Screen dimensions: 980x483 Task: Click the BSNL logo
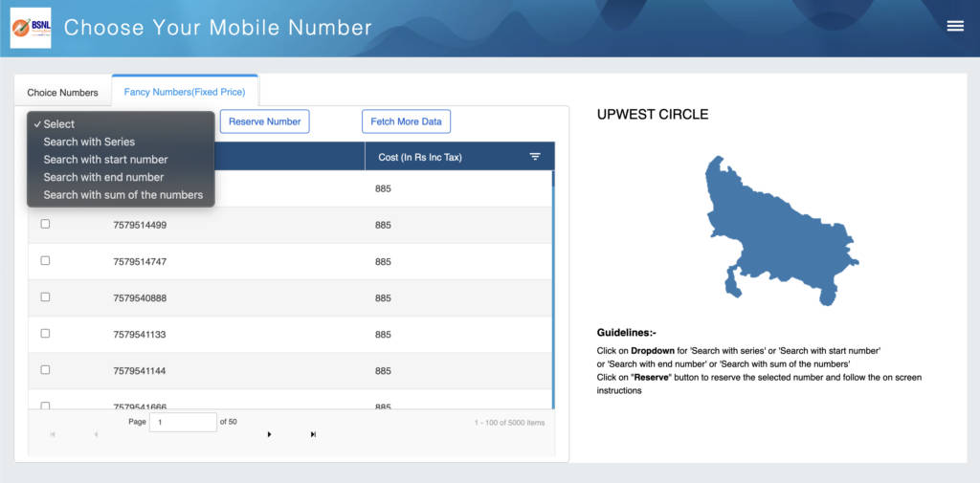pyautogui.click(x=31, y=28)
